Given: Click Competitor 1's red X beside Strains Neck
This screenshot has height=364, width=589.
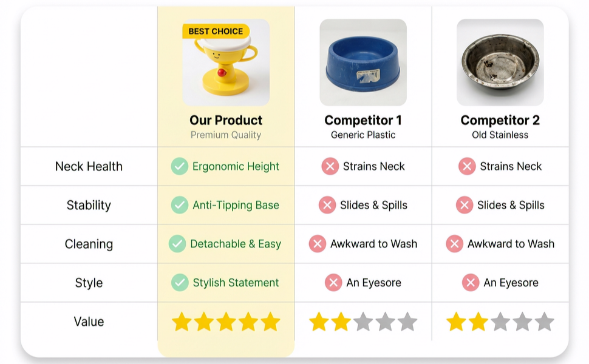Looking at the screenshot, I should [330, 166].
